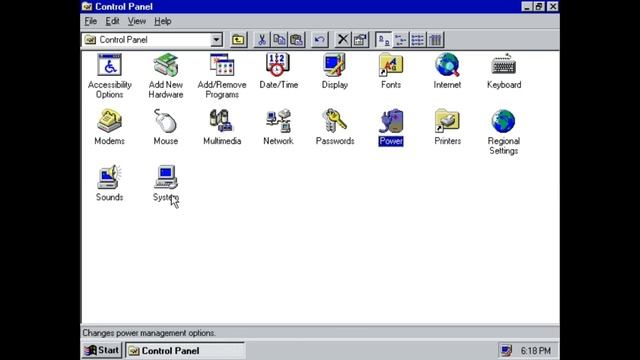640x360 pixels.
Task: Click the Undo toolbar button
Action: (320, 40)
